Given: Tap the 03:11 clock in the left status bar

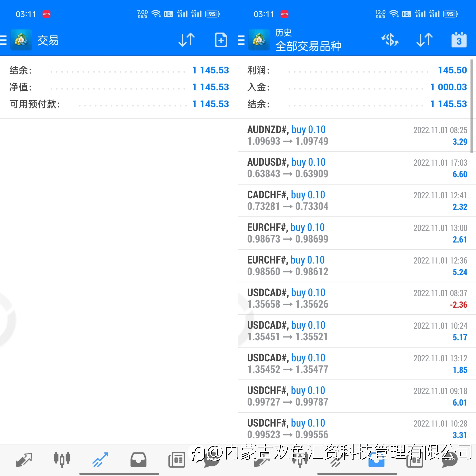Looking at the screenshot, I should click(x=26, y=14).
